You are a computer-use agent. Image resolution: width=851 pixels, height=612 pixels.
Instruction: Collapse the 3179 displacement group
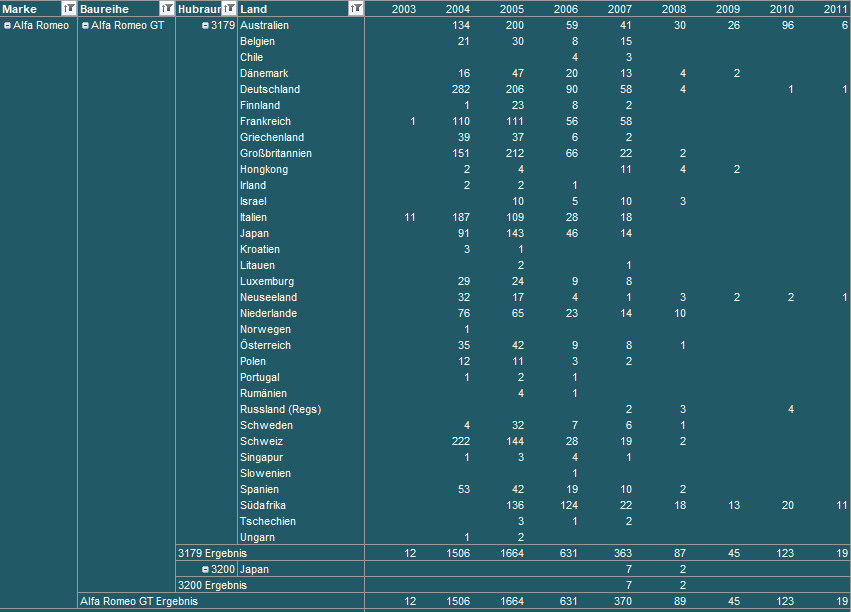[x=205, y=26]
